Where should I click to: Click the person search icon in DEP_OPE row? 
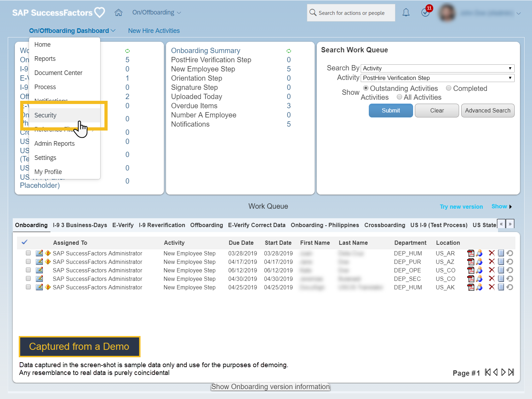pos(479,270)
